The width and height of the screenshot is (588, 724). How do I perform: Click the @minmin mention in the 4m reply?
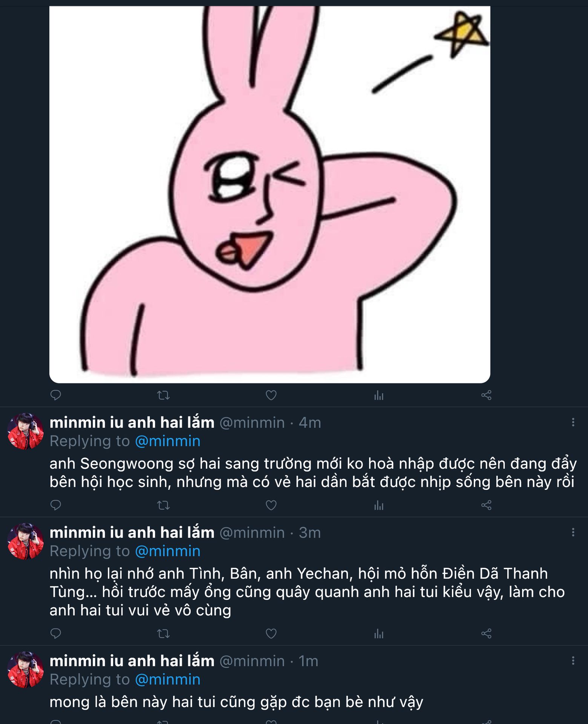click(x=168, y=441)
